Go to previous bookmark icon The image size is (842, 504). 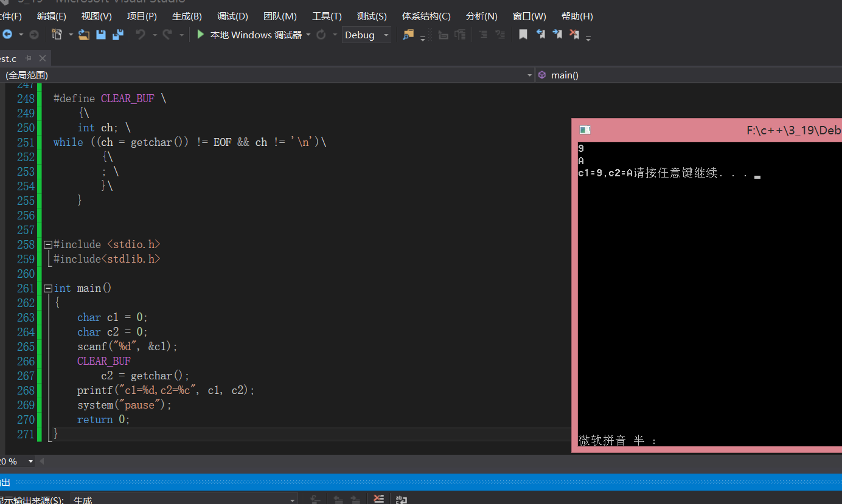(540, 35)
